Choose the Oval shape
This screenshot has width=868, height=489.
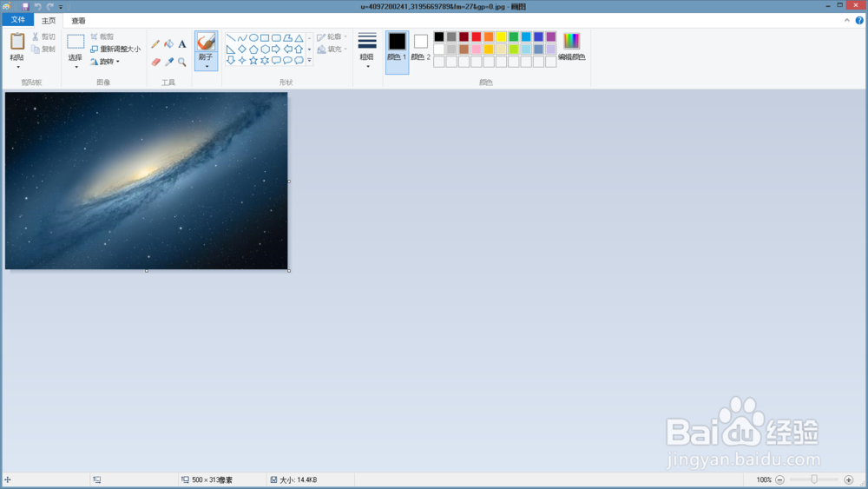[x=253, y=37]
